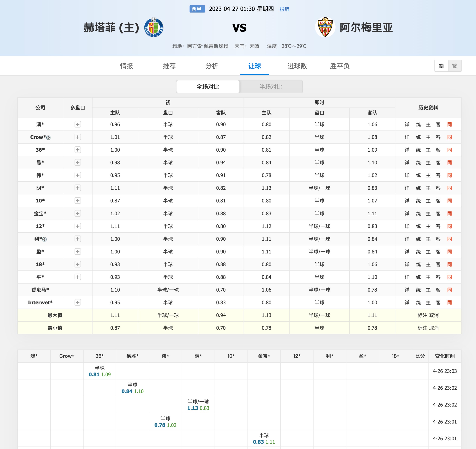
Task: Click the 明* odds change 1.13 0.83
Action: (198, 408)
